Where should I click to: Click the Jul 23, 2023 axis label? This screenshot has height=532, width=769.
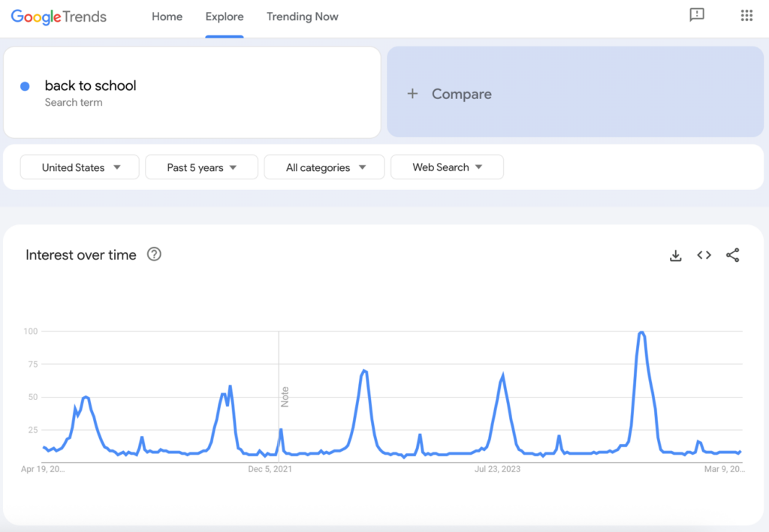(497, 469)
